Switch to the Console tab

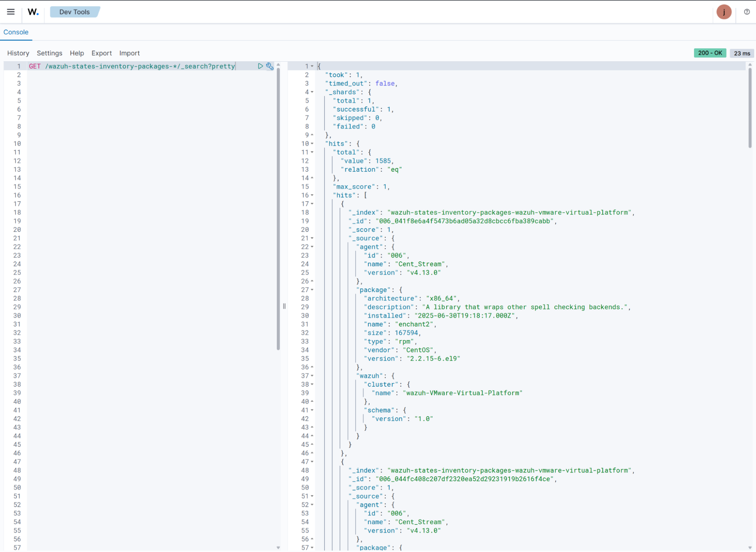16,32
